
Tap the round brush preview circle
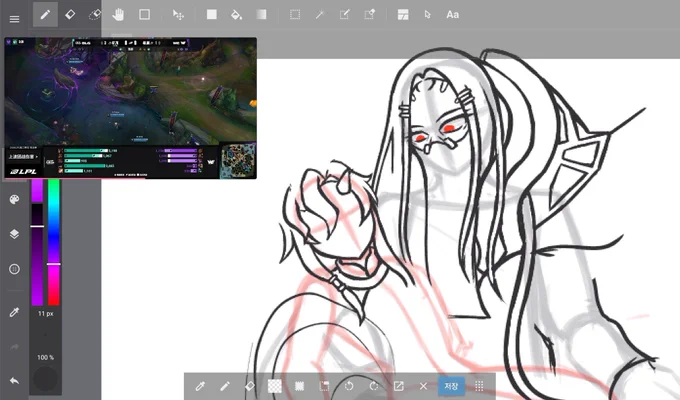(x=45, y=379)
